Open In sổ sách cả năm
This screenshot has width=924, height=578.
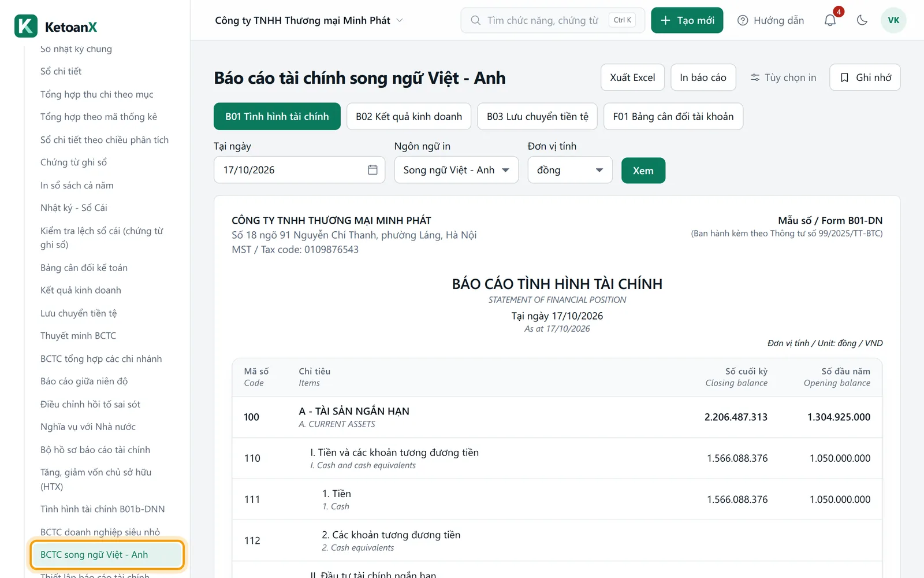pos(77,186)
